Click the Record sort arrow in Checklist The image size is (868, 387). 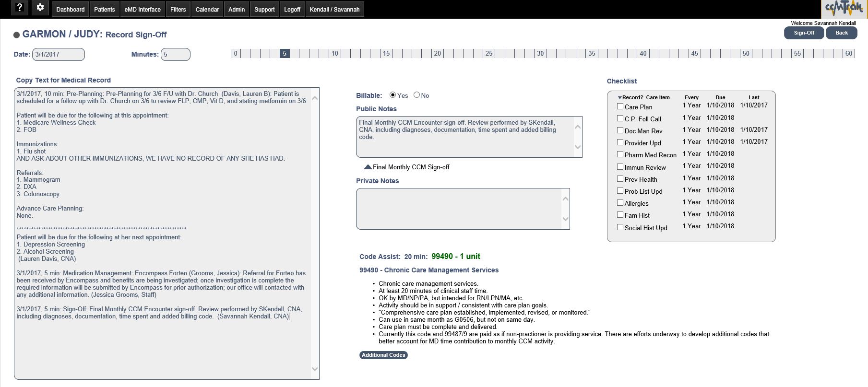click(619, 97)
